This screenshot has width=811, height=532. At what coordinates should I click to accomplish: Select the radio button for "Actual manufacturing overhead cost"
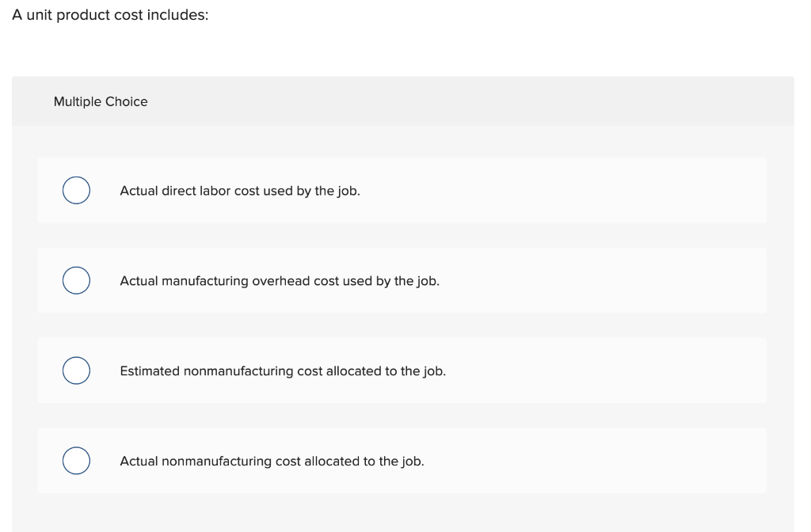pyautogui.click(x=76, y=280)
